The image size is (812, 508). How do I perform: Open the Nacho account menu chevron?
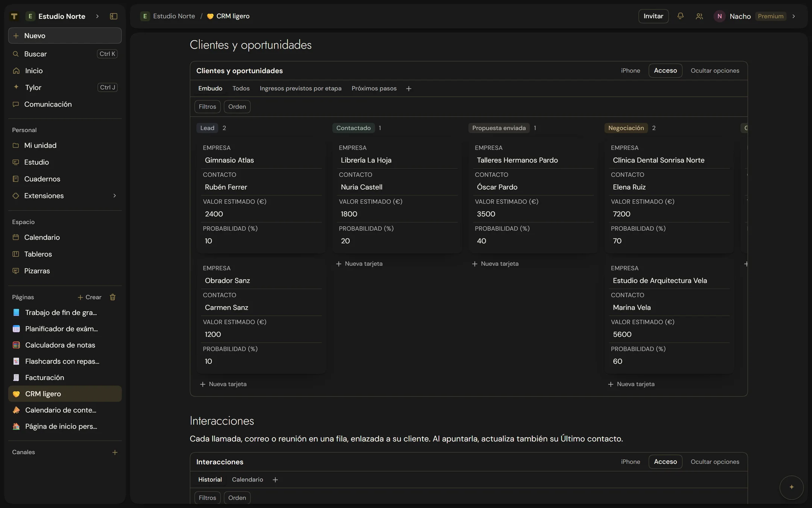coord(794,16)
